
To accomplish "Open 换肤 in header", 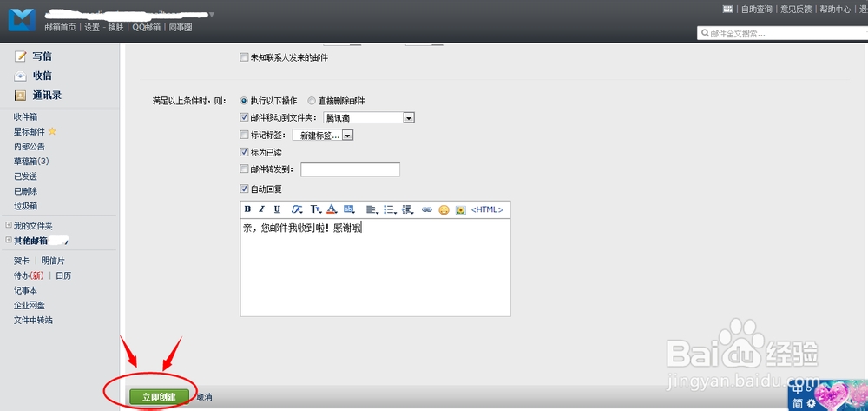I will [x=115, y=27].
